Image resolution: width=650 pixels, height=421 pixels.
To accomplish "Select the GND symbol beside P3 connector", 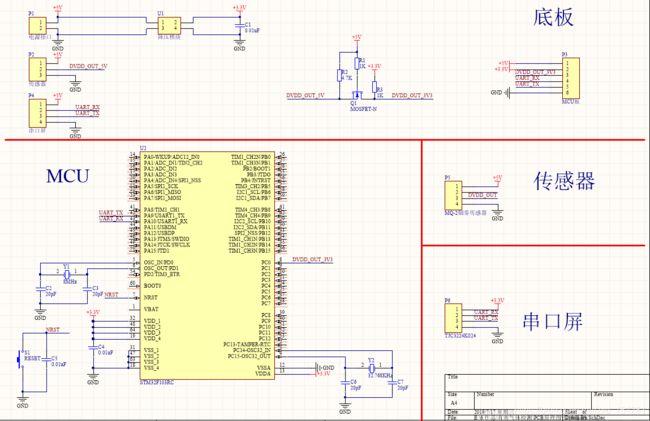I will [x=500, y=92].
